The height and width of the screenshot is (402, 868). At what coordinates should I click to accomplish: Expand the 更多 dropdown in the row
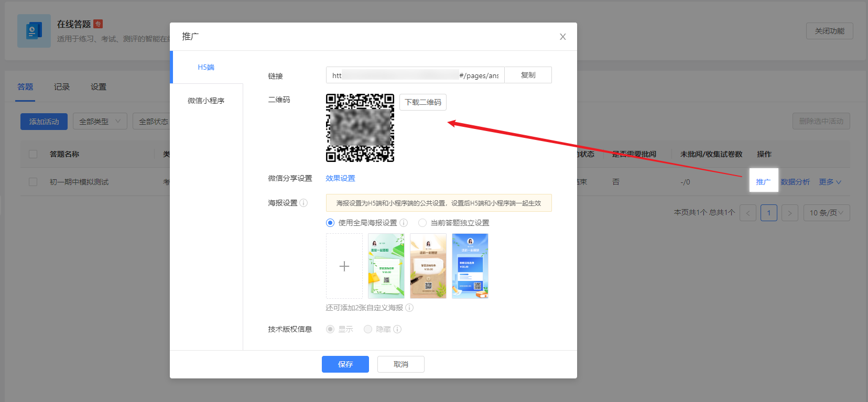[830, 182]
